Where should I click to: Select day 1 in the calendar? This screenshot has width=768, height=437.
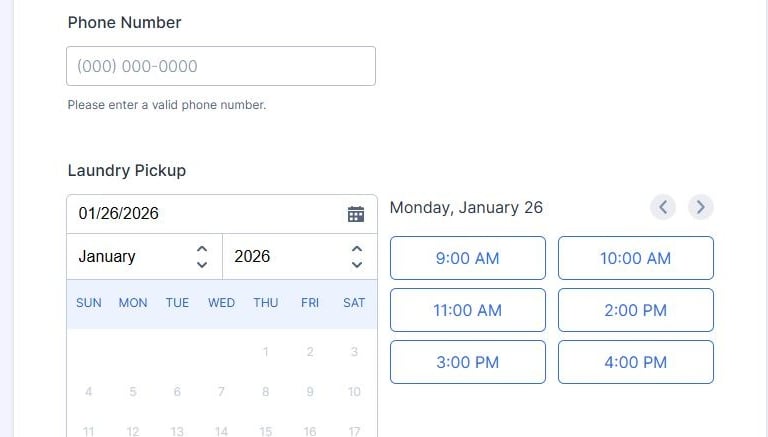pyautogui.click(x=266, y=352)
